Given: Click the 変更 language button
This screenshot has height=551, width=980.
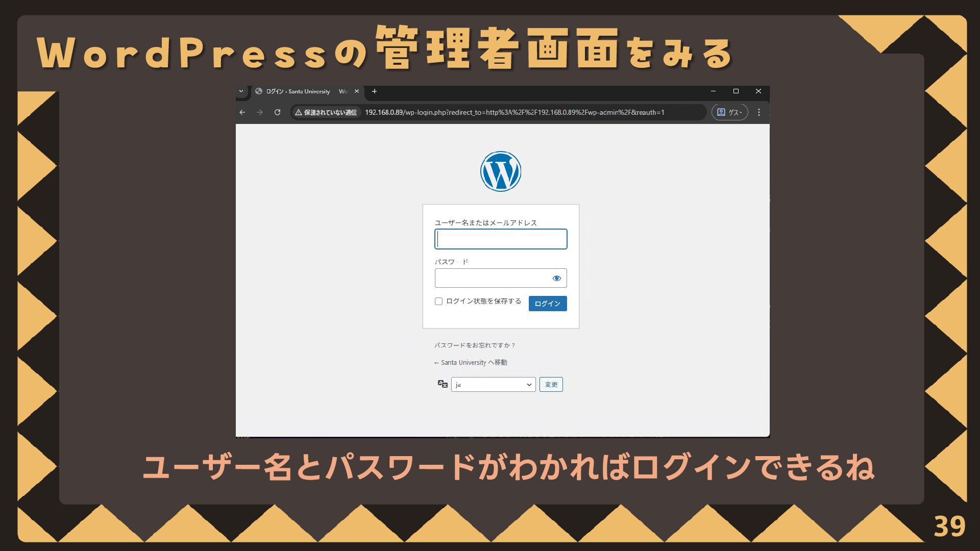Looking at the screenshot, I should [551, 385].
